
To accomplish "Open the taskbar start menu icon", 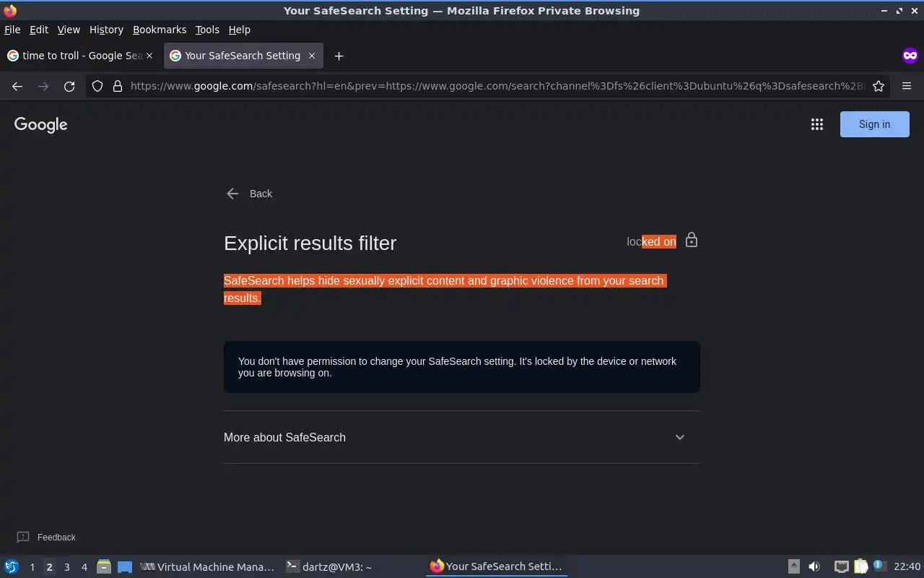I will click(12, 566).
